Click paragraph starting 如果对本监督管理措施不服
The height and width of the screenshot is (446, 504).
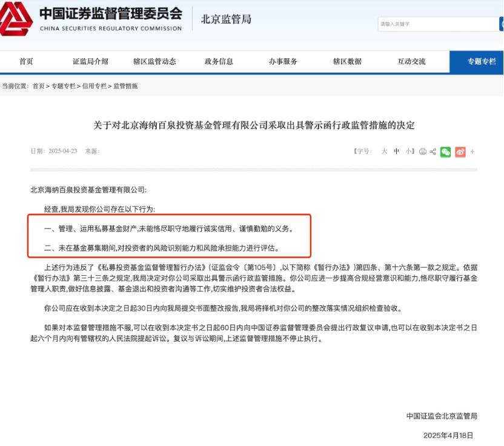254,333
